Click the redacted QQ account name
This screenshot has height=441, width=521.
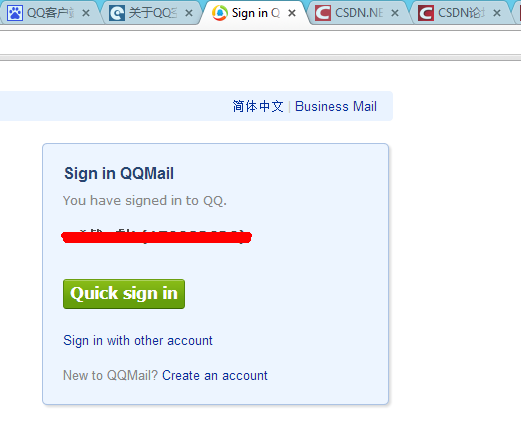(157, 236)
